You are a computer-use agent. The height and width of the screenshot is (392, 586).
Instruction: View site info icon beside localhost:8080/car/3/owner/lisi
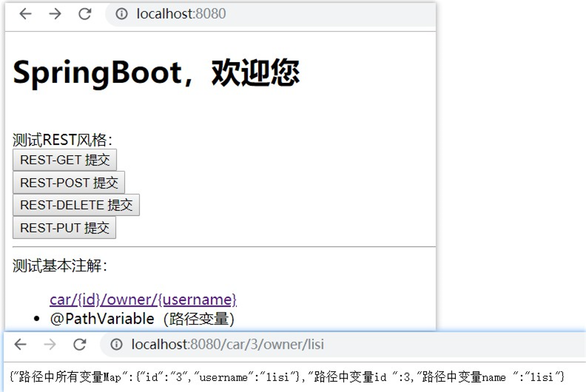click(x=116, y=344)
